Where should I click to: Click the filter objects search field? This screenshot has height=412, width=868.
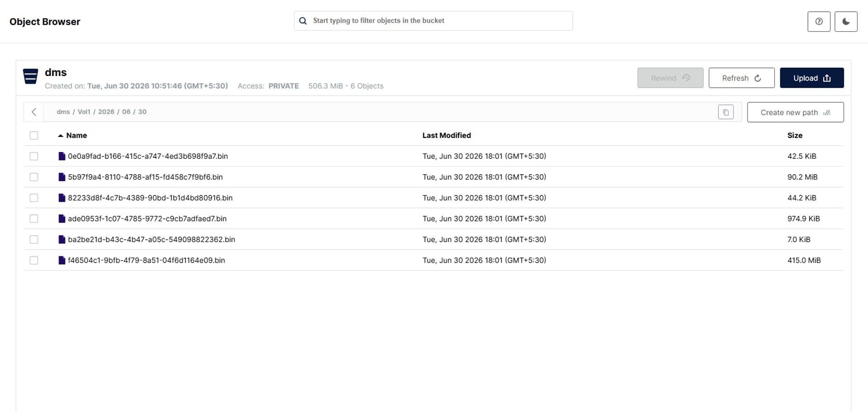[433, 21]
